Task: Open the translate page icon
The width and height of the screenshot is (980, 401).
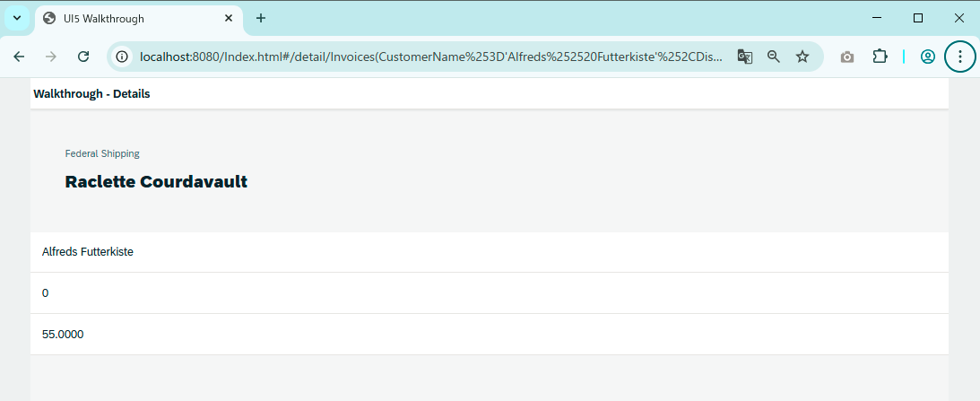Action: click(x=744, y=57)
